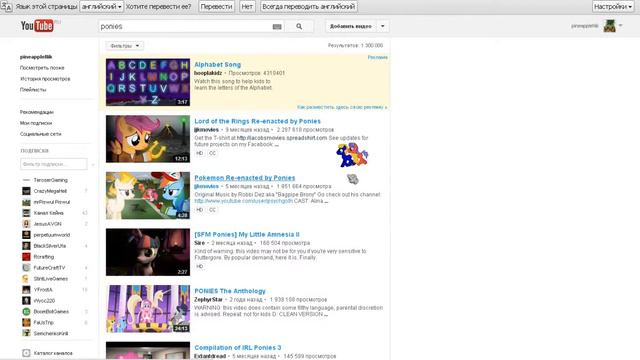The width and height of the screenshot is (640, 360).
Task: Open the hooplakidz channel link
Action: point(208,73)
